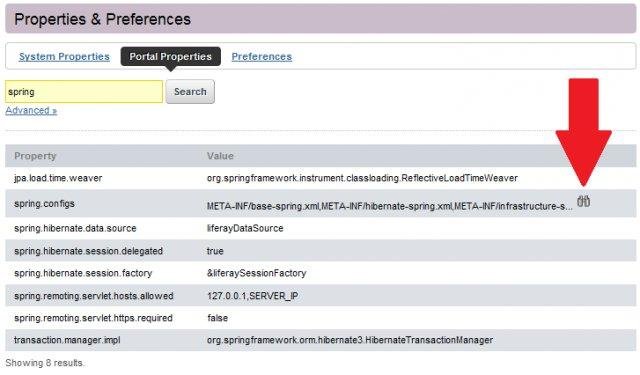Select the spring.configs property name
This screenshot has height=375, width=640.
coord(44,203)
